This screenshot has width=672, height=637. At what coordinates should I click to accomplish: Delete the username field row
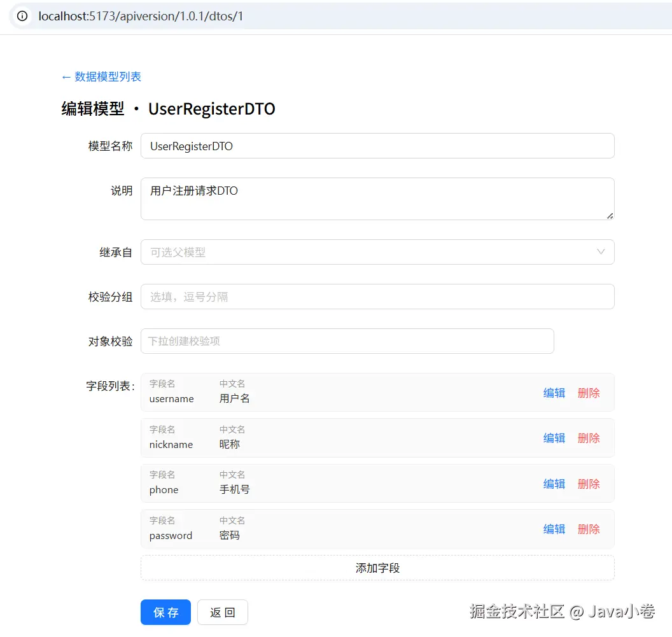(589, 393)
